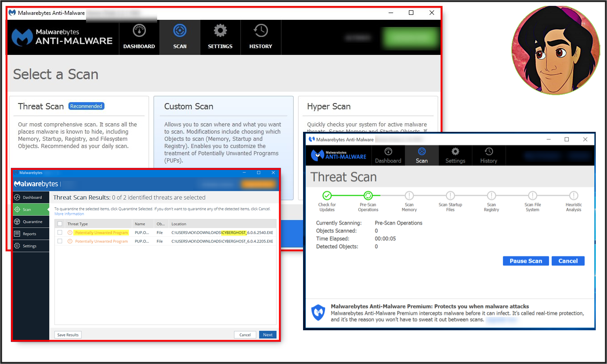This screenshot has height=364, width=607.
Task: Open Dashboard tab in Select a Scan window
Action: tap(139, 37)
